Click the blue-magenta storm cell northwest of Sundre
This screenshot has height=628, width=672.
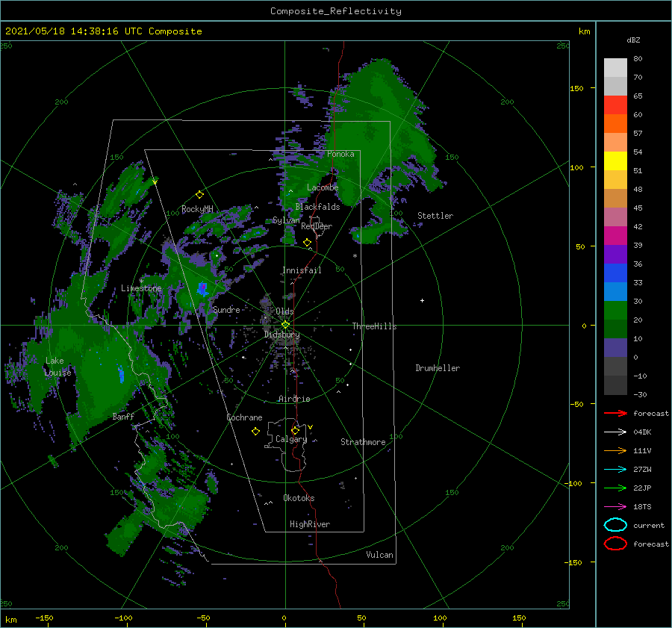202,289
